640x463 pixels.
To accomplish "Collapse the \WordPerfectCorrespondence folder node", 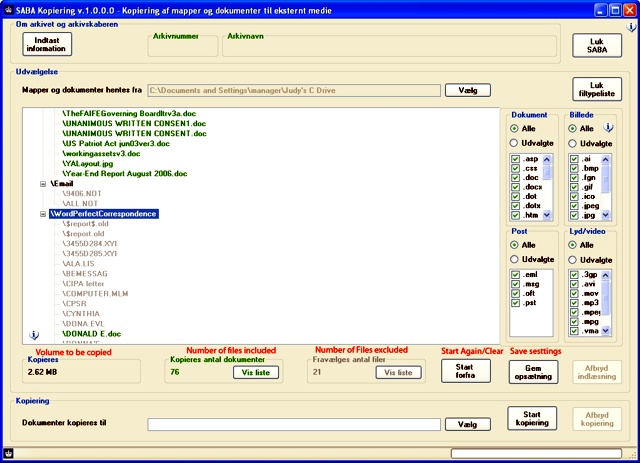I will tap(43, 214).
